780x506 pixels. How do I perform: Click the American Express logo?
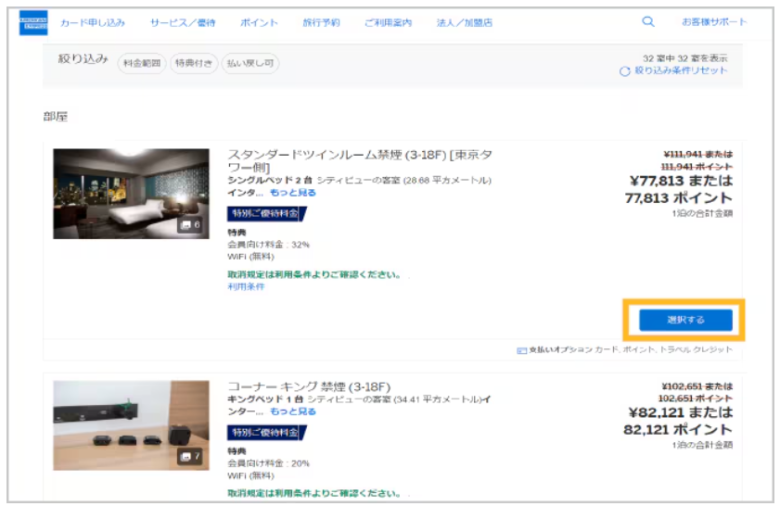coord(33,22)
